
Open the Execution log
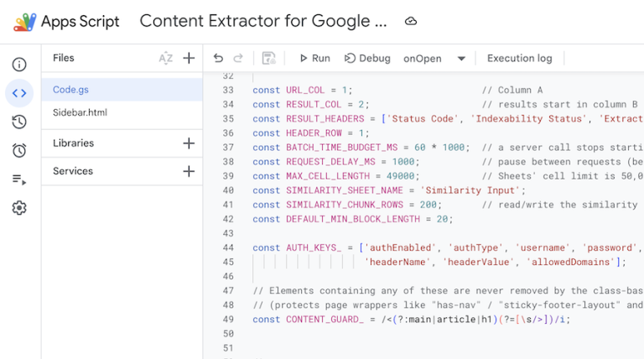tap(520, 59)
